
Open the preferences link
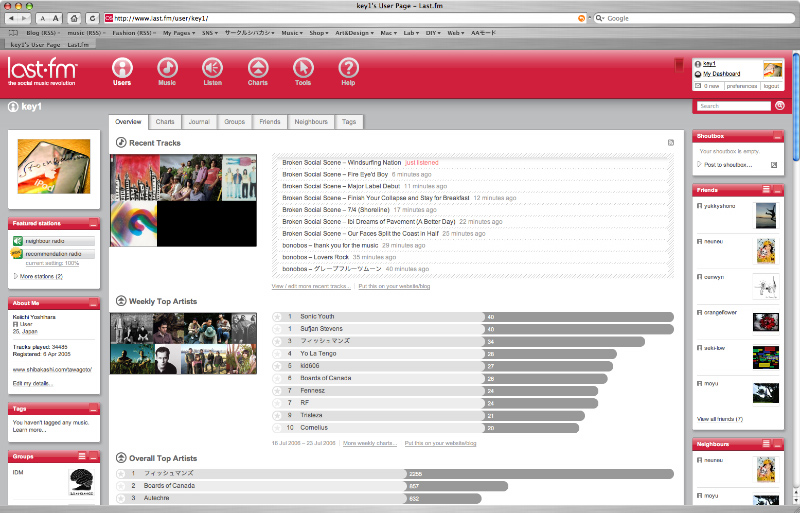[x=742, y=86]
